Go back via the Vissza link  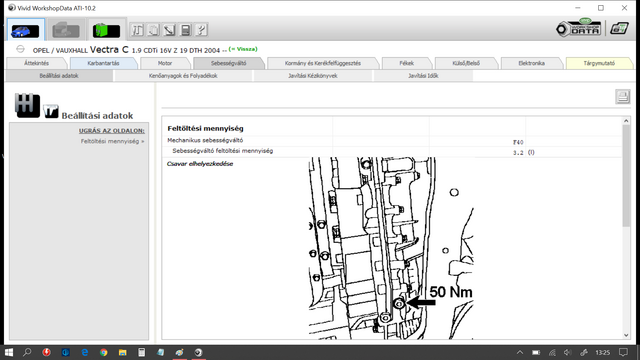coord(243,49)
